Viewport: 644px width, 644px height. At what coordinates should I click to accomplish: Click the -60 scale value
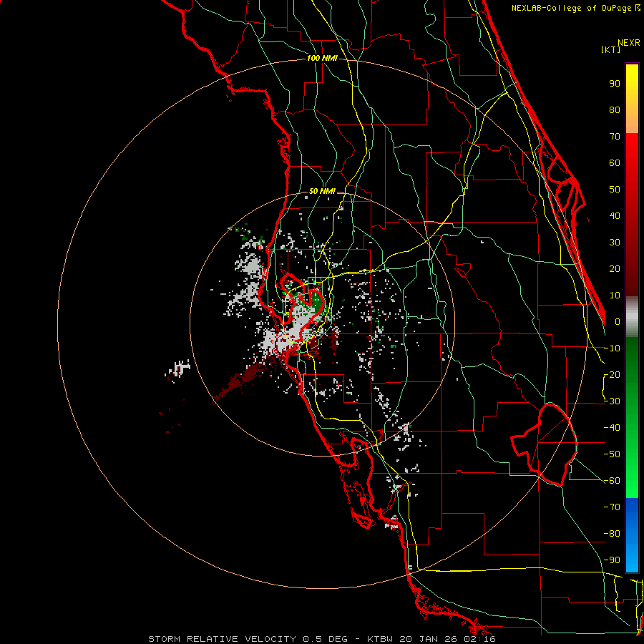(x=612, y=481)
